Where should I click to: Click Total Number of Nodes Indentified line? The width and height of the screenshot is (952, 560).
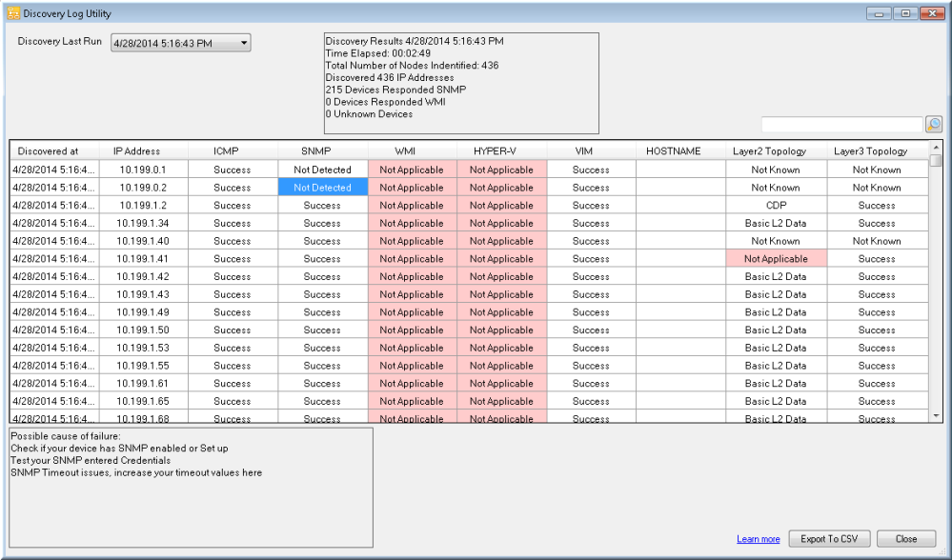point(413,66)
